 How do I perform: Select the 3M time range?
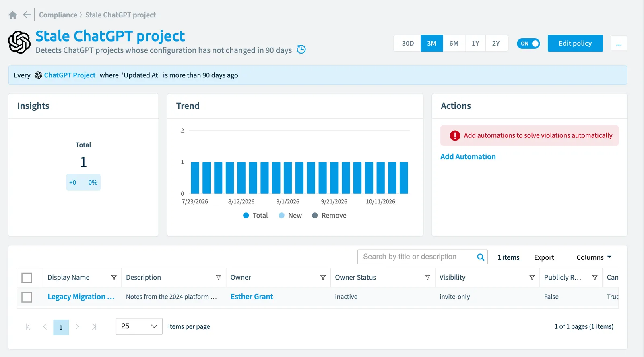(x=432, y=44)
